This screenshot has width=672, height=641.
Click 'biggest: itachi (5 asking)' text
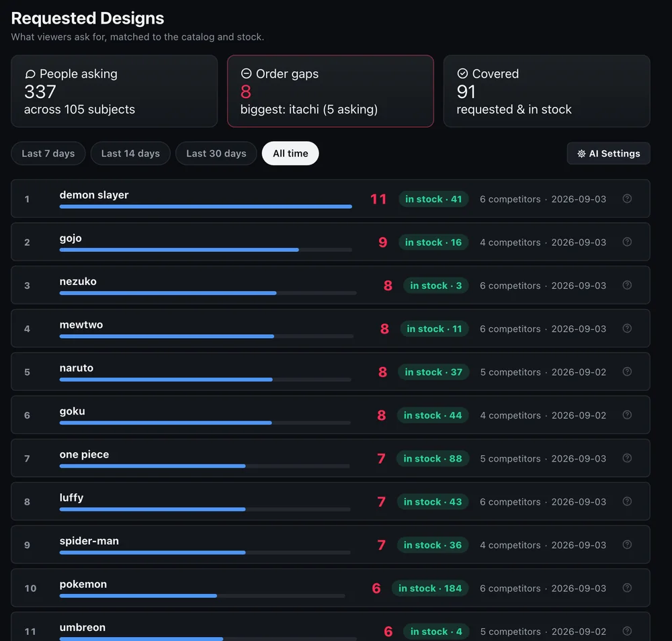tap(309, 110)
